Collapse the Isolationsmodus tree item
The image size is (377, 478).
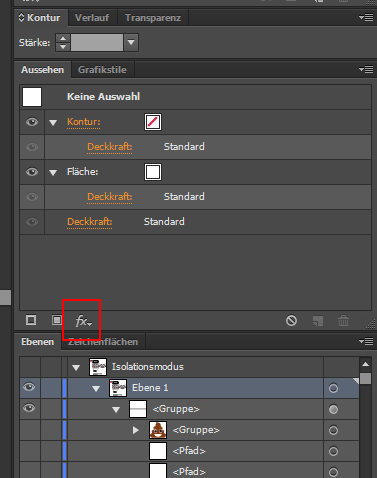[76, 368]
